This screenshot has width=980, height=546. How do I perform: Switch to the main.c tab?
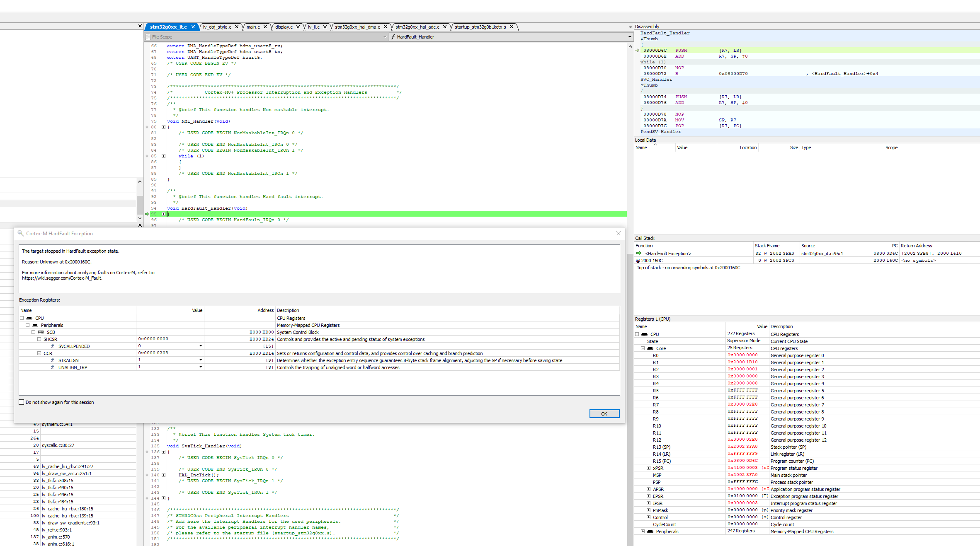(x=254, y=27)
